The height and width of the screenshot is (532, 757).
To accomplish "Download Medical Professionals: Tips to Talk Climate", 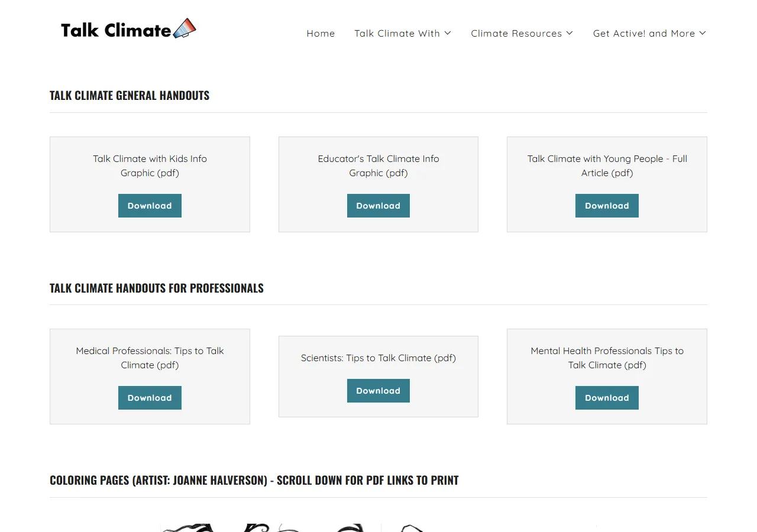I will pos(150,397).
